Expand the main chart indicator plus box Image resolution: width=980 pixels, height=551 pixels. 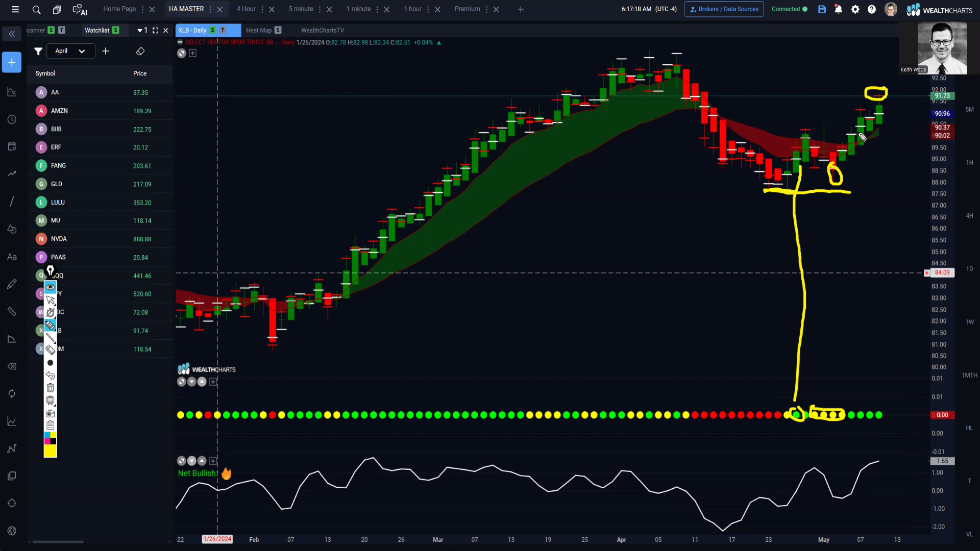pyautogui.click(x=193, y=53)
